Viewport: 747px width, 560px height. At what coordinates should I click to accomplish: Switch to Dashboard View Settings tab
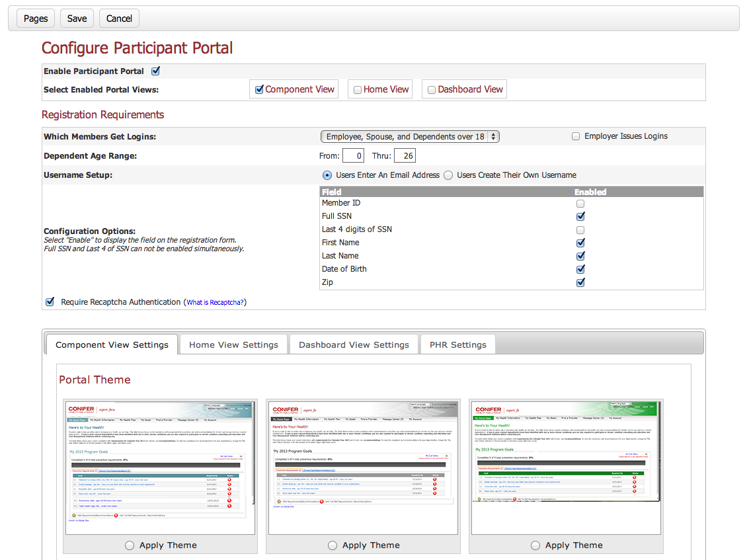point(354,344)
